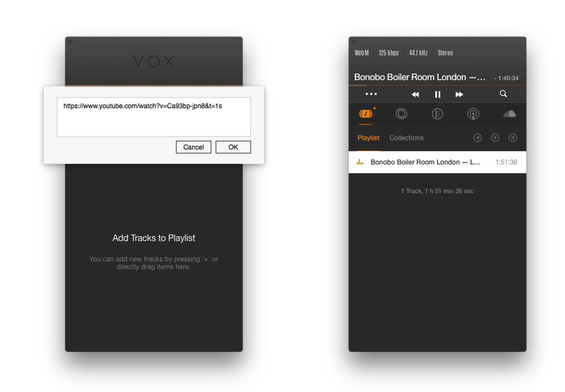Pause the current playback
This screenshot has width=565, height=392.
coord(437,95)
